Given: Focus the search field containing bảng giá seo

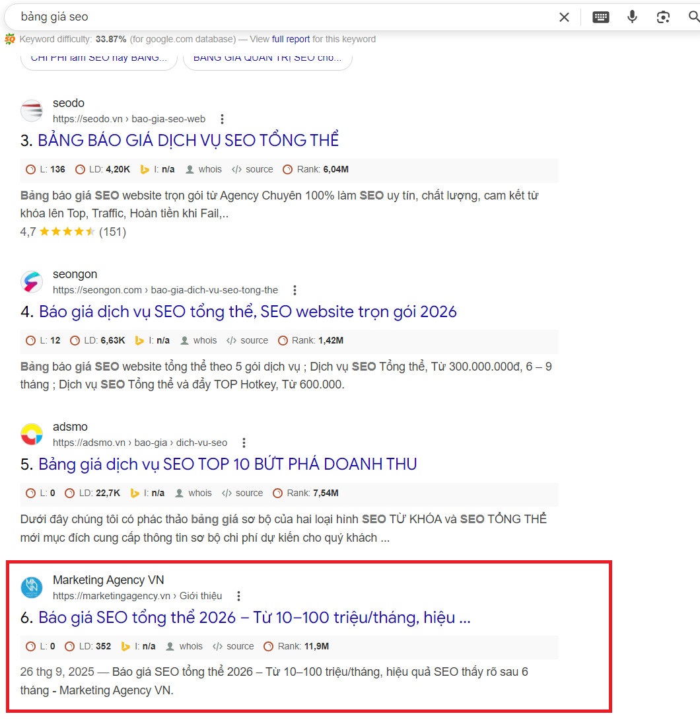Looking at the screenshot, I should pyautogui.click(x=279, y=17).
